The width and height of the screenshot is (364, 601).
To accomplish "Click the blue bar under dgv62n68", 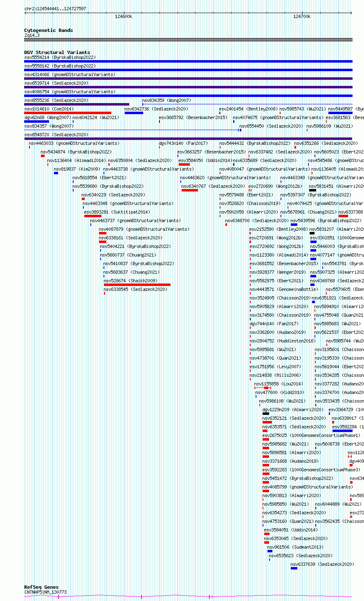I will click(x=37, y=122).
